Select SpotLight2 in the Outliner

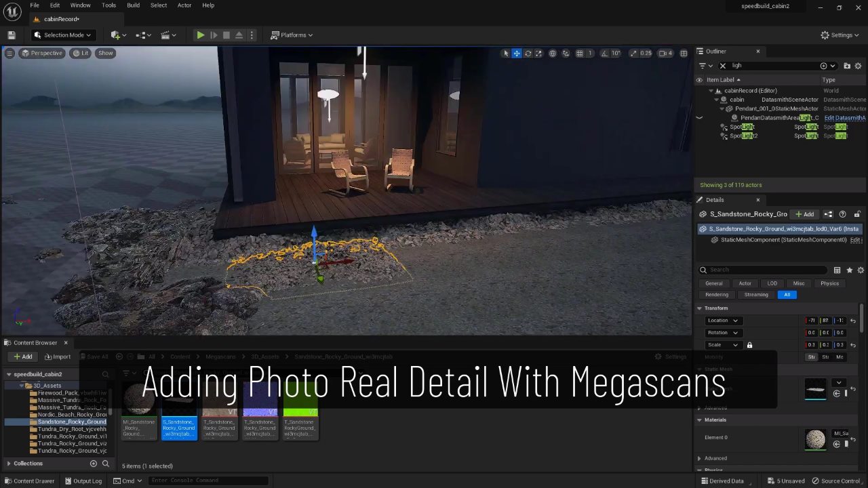[x=743, y=136]
